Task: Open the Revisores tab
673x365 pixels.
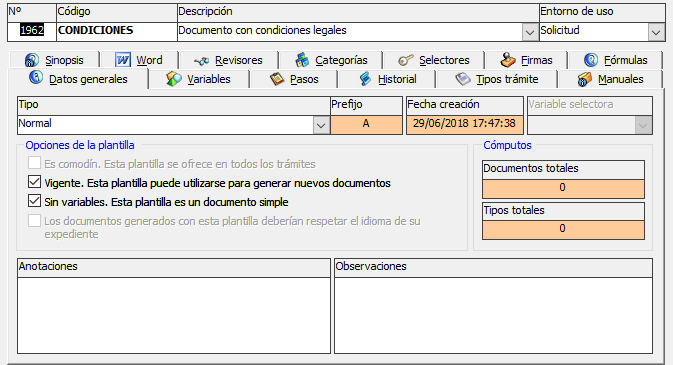Action: [x=228, y=60]
